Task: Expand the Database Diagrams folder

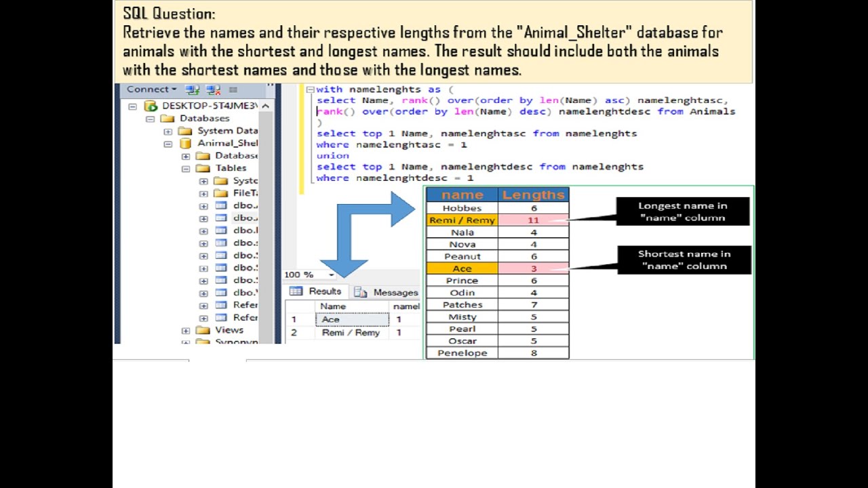Action: click(x=186, y=157)
